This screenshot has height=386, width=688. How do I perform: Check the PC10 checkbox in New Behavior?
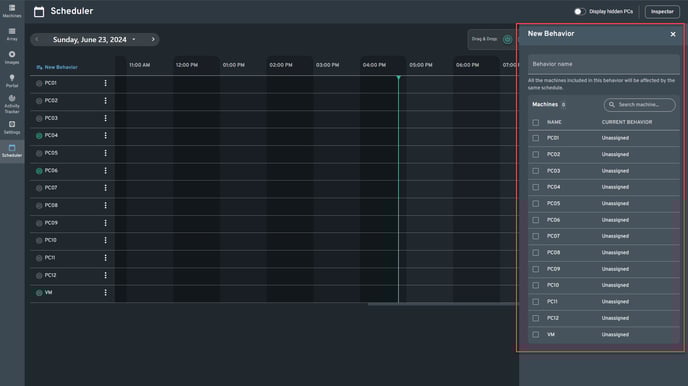point(536,286)
